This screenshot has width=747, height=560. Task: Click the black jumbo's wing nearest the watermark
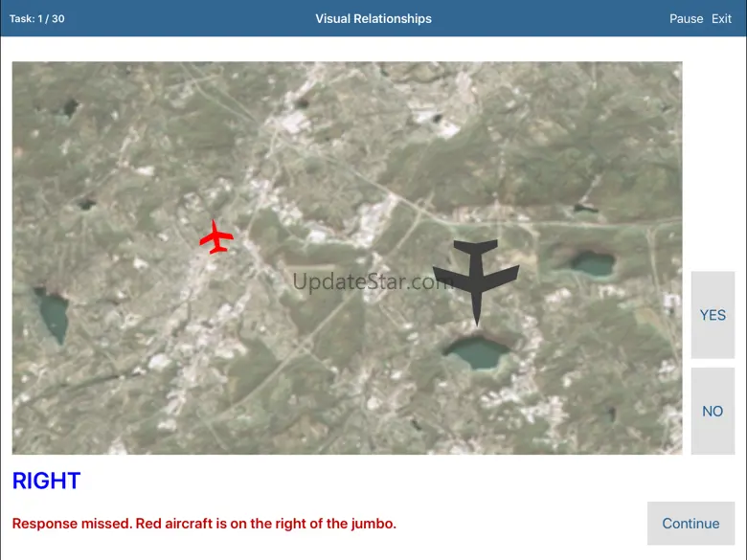click(451, 278)
